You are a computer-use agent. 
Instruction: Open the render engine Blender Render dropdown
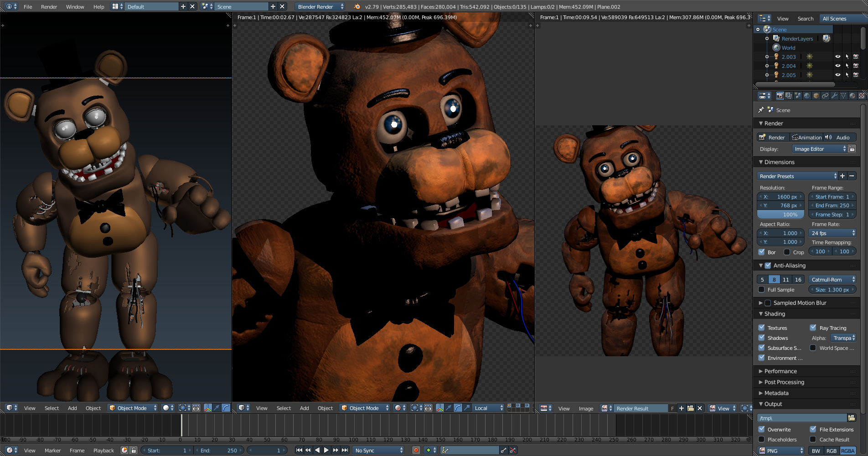(x=320, y=6)
